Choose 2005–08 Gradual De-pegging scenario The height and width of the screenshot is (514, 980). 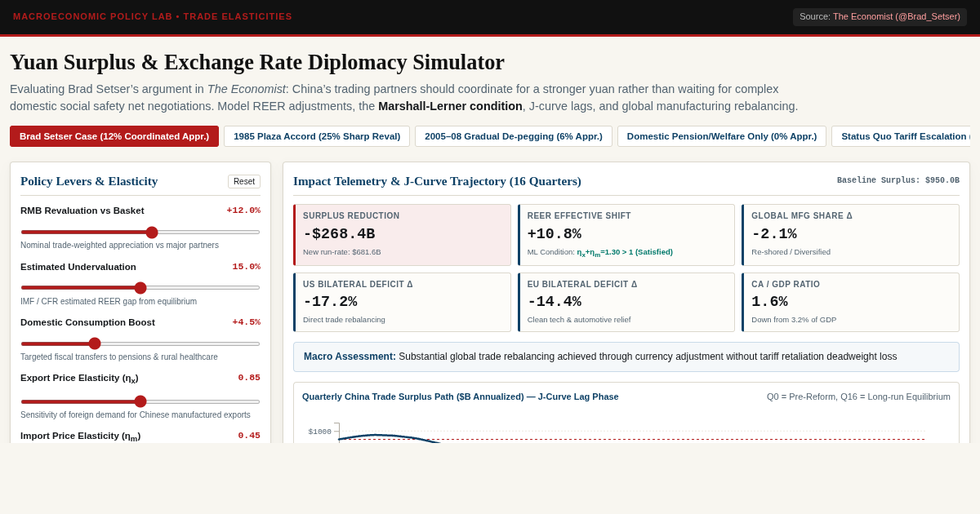[514, 136]
